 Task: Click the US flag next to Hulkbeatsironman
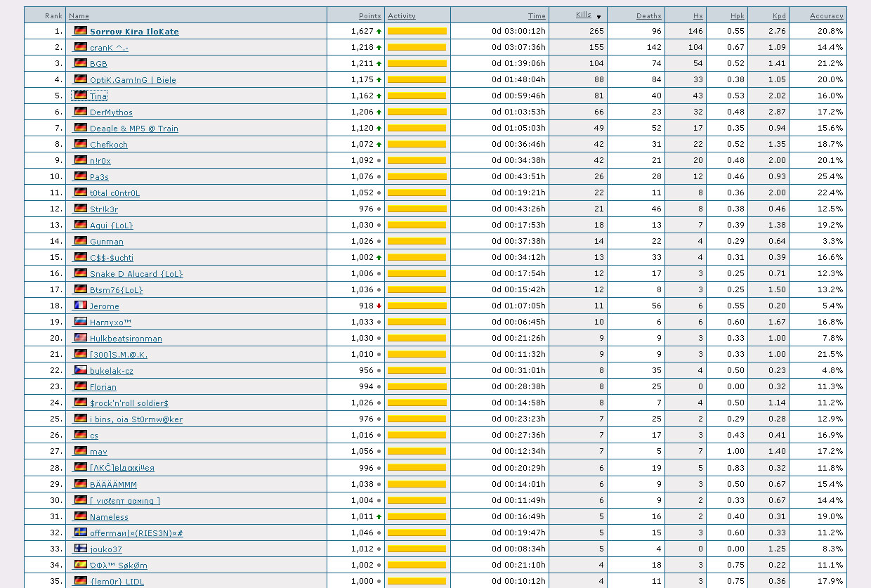point(80,338)
